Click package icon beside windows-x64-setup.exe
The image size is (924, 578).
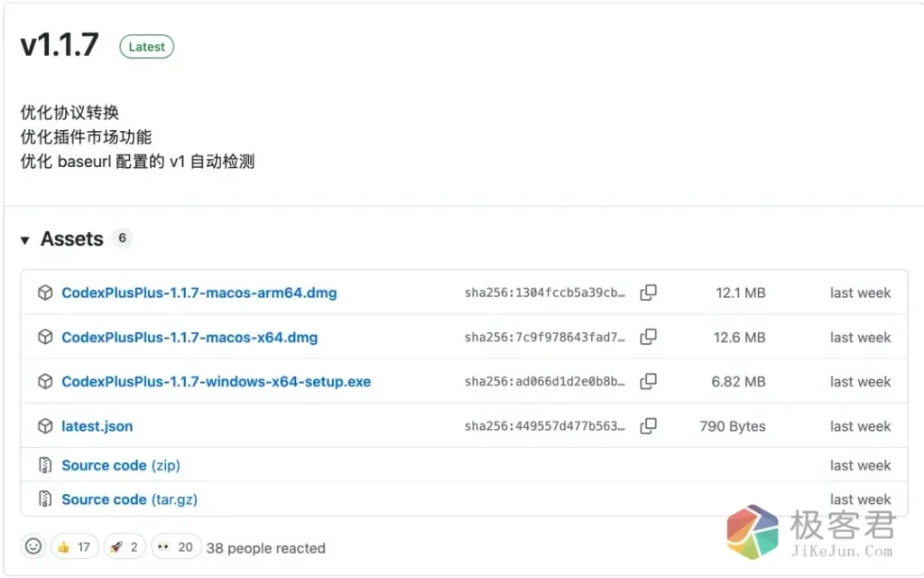tap(45, 382)
